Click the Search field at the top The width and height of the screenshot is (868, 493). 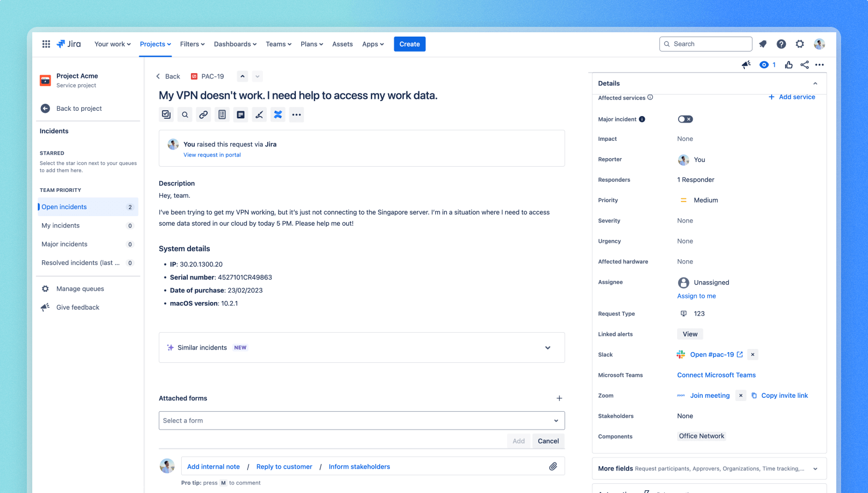tap(705, 44)
